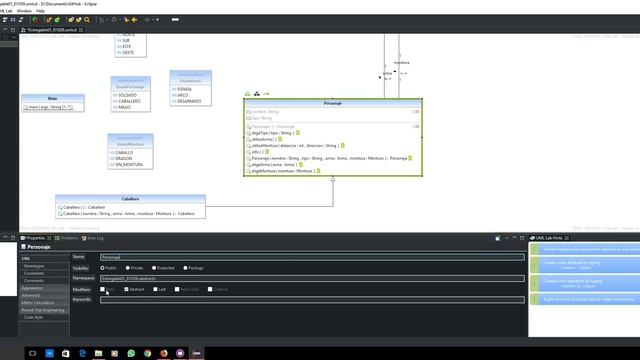Click green note icon beside eligeMontura operation
640x360 pixels.
tap(318, 171)
